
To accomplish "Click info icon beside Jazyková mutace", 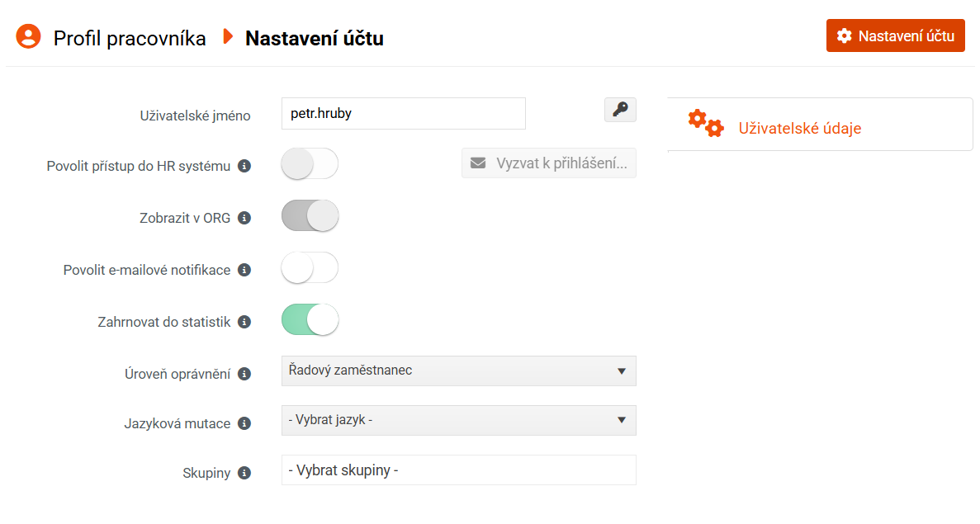I will (x=244, y=423).
